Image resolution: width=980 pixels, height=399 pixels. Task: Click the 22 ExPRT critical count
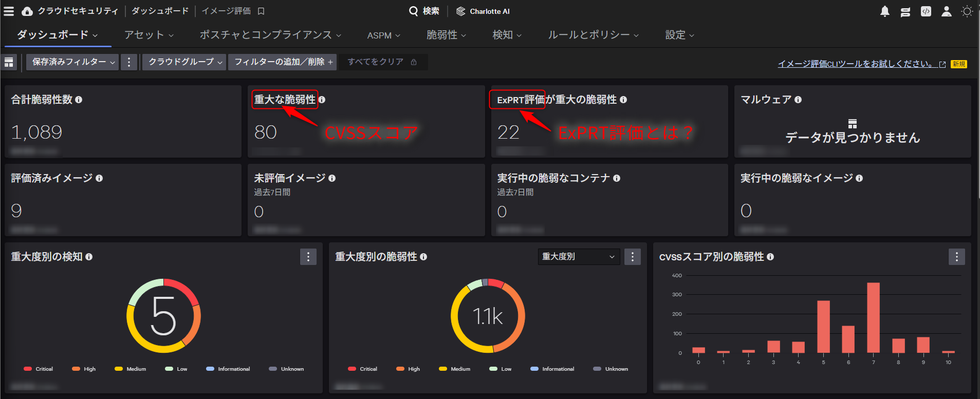click(508, 132)
